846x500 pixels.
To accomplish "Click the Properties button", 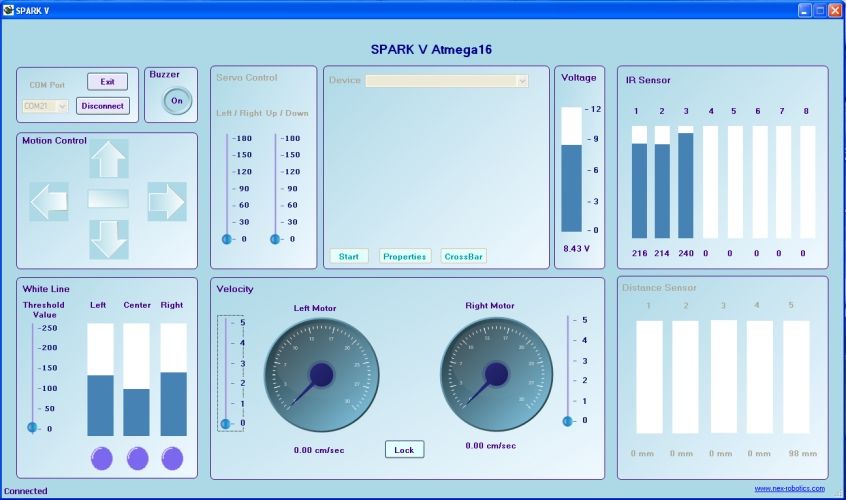I will pyautogui.click(x=405, y=256).
